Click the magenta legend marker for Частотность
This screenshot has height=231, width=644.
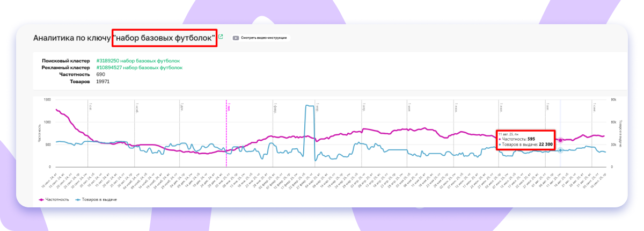(42, 199)
